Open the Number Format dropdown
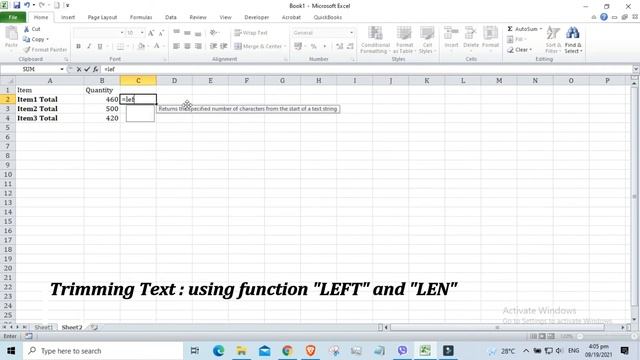Image resolution: width=640 pixels, height=360 pixels. [x=351, y=33]
